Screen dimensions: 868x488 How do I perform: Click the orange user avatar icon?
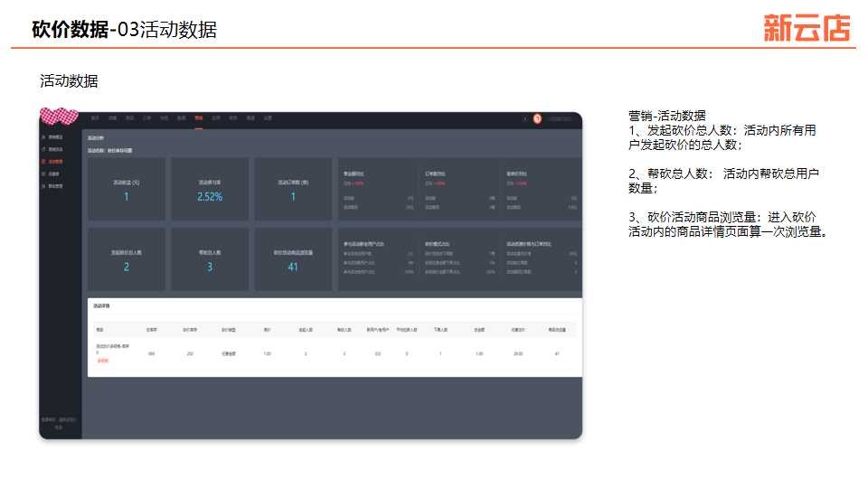click(x=537, y=118)
